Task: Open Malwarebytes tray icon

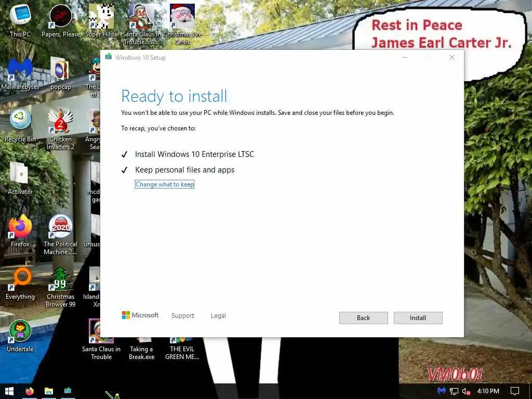Action: point(441,391)
